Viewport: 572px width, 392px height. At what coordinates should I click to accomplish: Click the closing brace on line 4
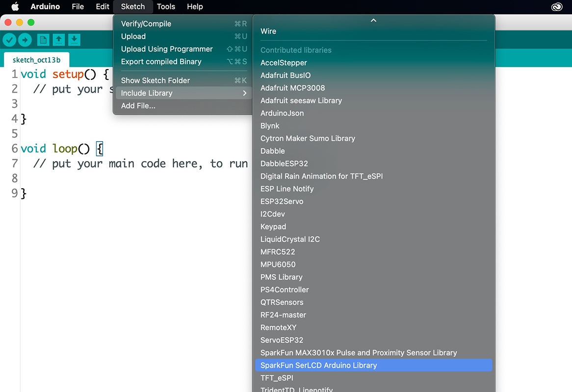[x=24, y=119]
